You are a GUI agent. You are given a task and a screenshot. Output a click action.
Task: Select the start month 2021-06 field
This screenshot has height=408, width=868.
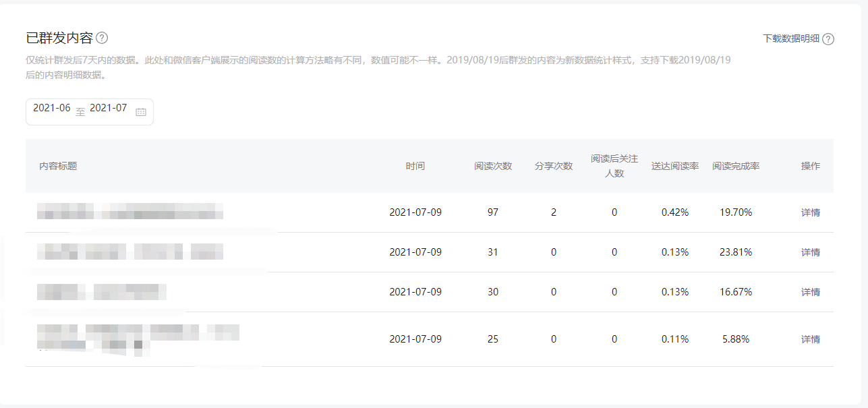click(52, 108)
